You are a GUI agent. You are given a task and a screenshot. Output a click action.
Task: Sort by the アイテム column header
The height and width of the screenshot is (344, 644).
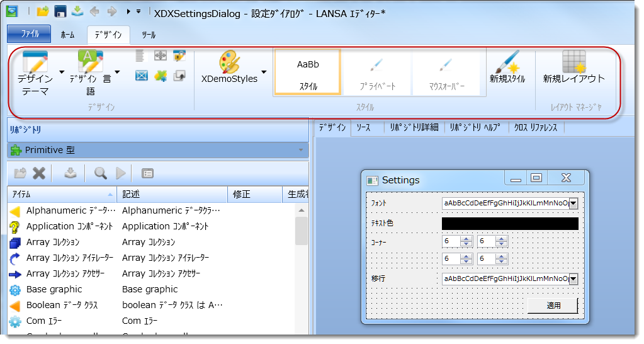[x=62, y=195]
